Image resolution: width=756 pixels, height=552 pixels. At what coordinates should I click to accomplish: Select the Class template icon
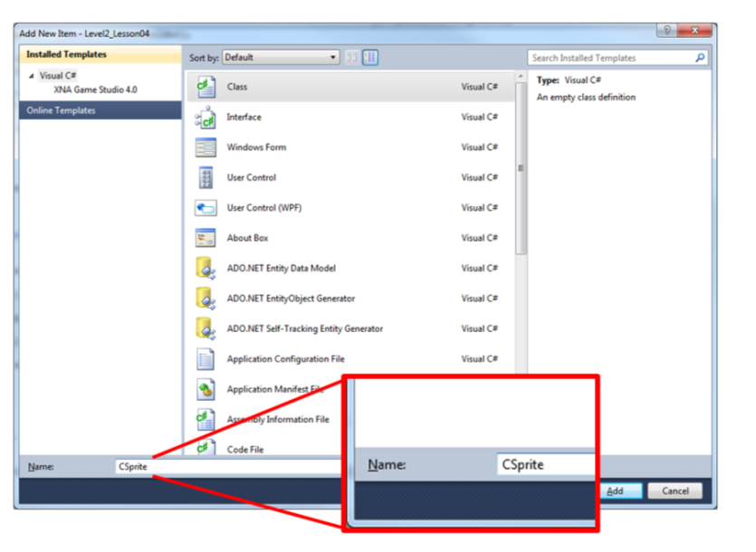pyautogui.click(x=206, y=87)
